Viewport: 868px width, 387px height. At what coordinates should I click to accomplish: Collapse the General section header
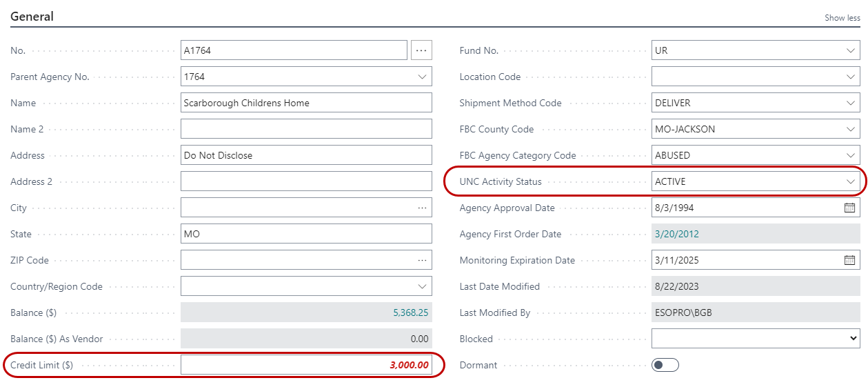pos(32,16)
